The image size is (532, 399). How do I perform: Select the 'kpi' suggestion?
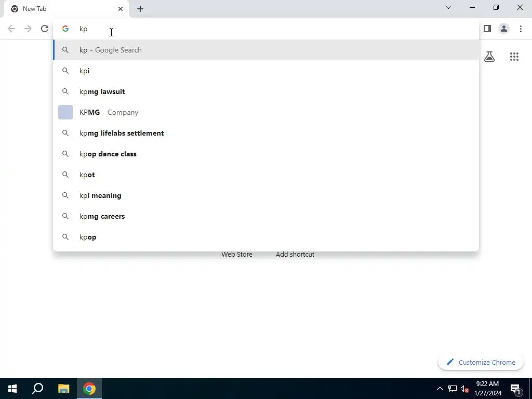[266, 71]
